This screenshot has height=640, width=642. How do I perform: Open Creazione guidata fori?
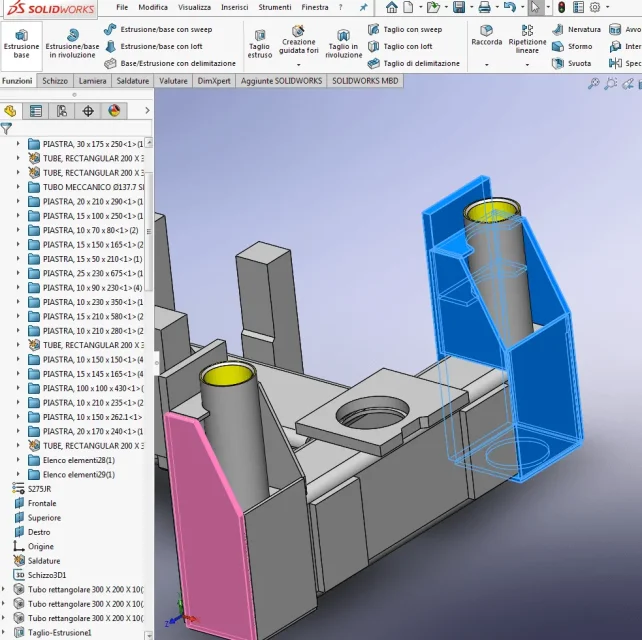point(298,40)
